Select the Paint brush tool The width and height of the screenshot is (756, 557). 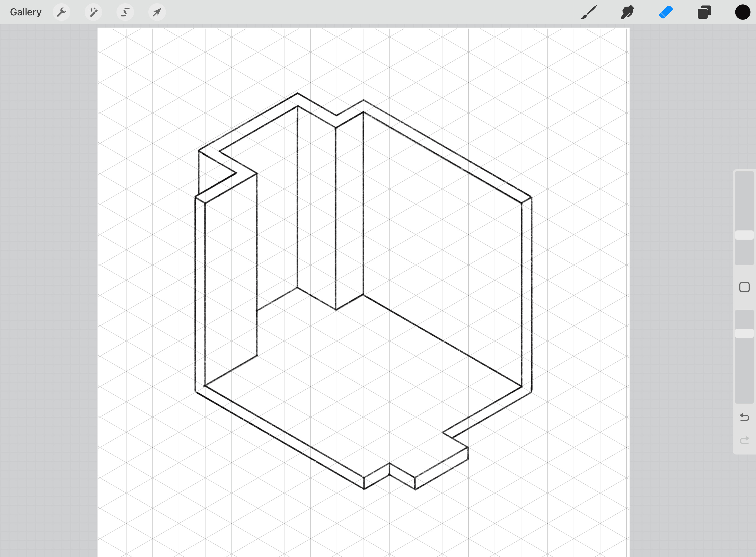click(x=589, y=12)
